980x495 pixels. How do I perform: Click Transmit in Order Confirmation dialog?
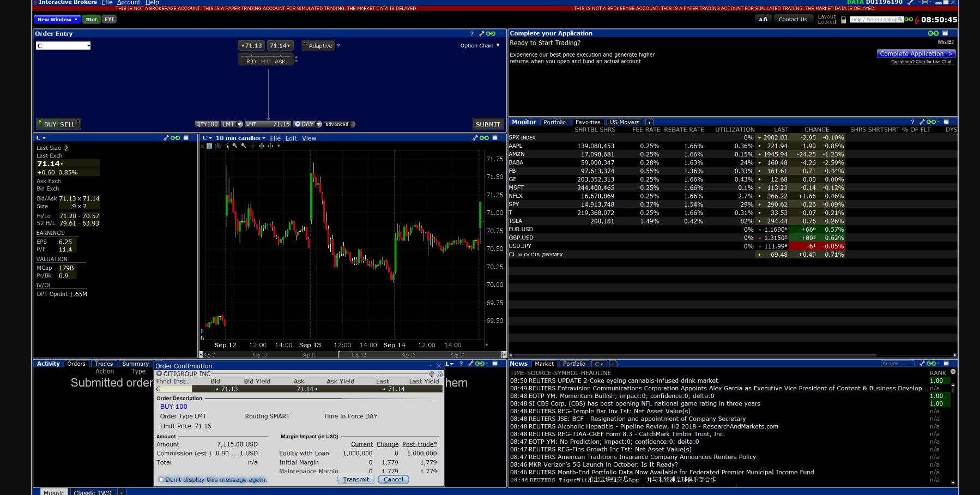tap(356, 480)
